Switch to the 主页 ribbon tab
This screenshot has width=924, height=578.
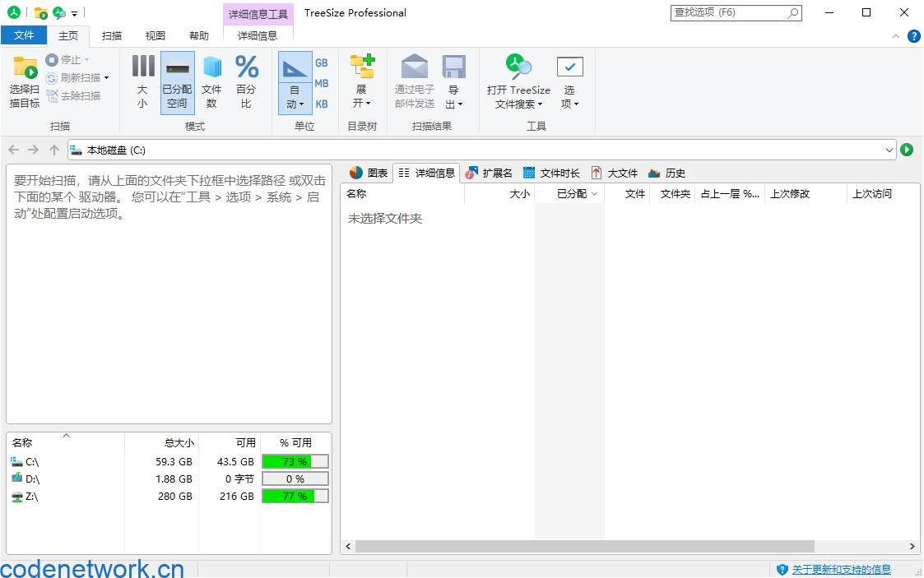coord(67,36)
